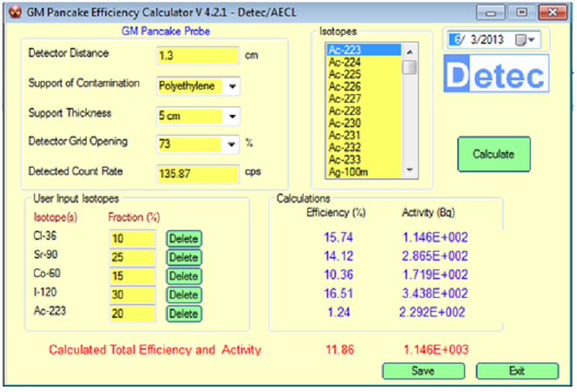Select Ac-225 in Isotopes list

tap(364, 74)
